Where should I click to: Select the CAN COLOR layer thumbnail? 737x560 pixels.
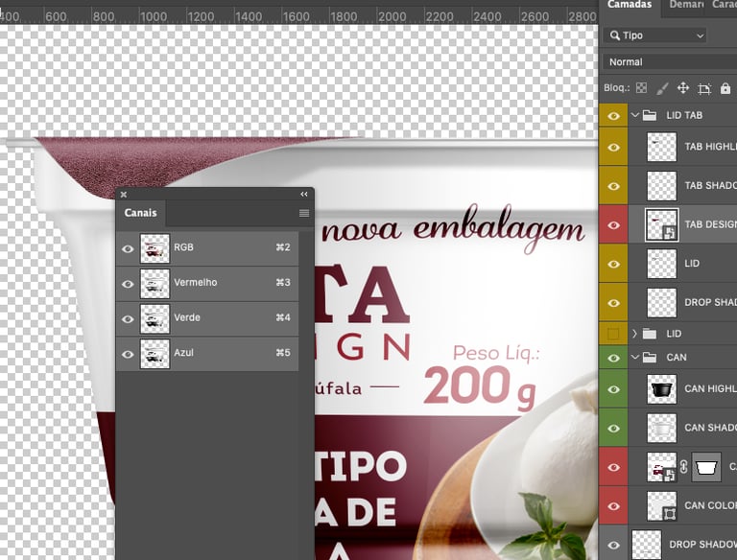coord(662,506)
